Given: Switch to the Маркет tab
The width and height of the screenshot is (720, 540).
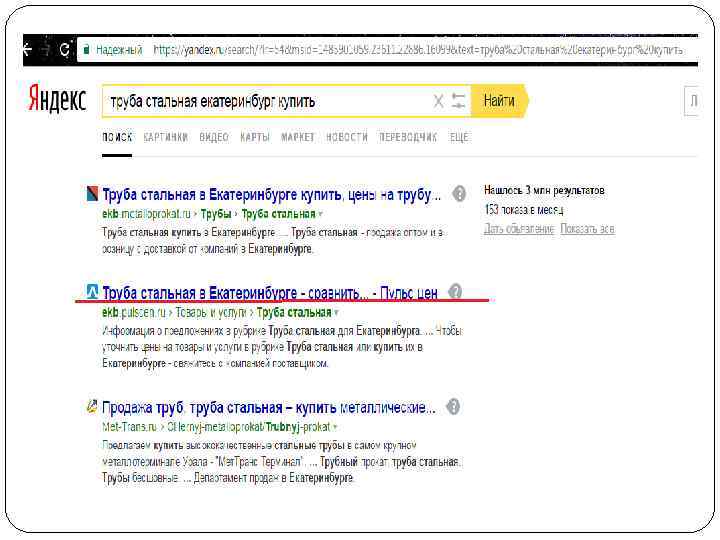Looking at the screenshot, I should tap(298, 137).
